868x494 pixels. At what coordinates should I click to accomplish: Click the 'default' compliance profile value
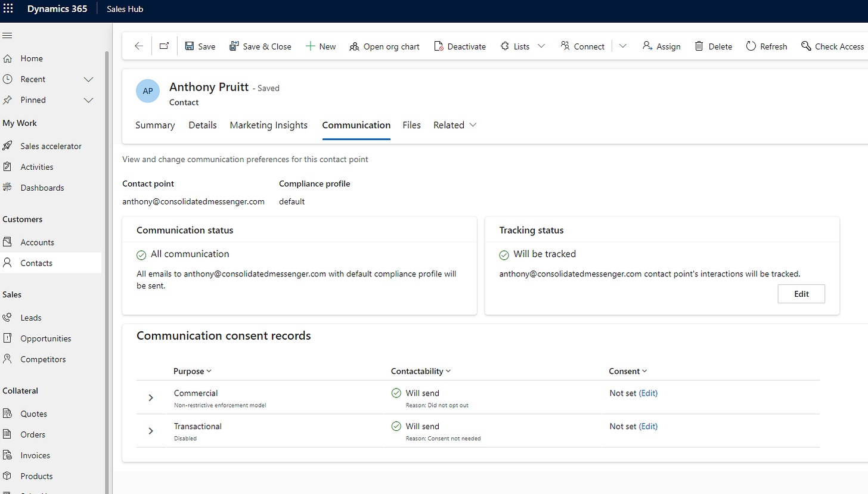point(292,201)
